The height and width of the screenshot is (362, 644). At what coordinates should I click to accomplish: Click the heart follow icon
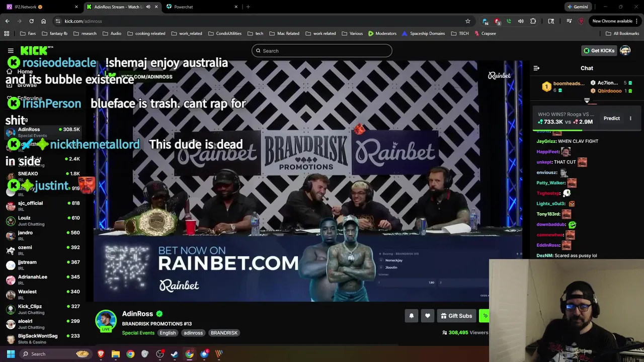428,316
